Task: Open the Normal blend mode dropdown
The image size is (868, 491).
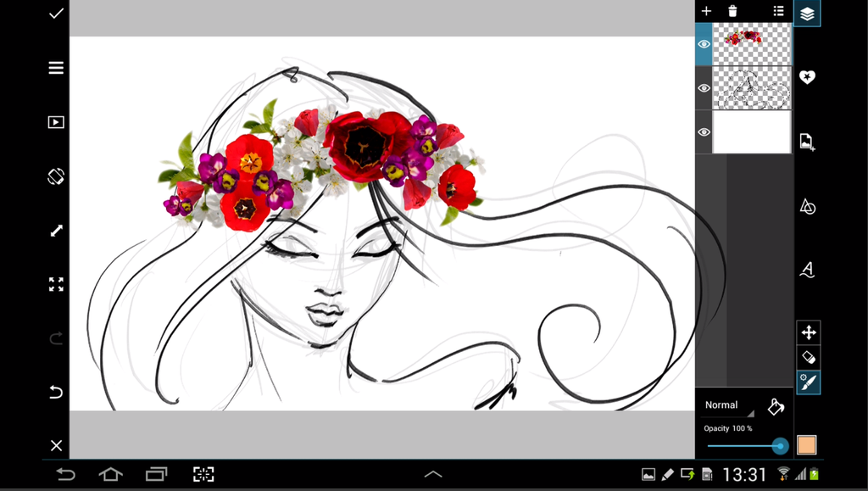Action: pos(728,406)
